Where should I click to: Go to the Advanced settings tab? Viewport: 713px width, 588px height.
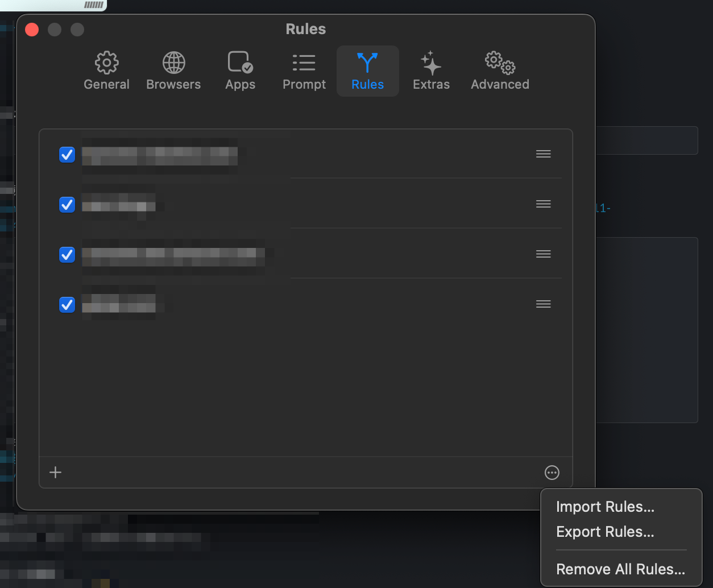coord(500,71)
